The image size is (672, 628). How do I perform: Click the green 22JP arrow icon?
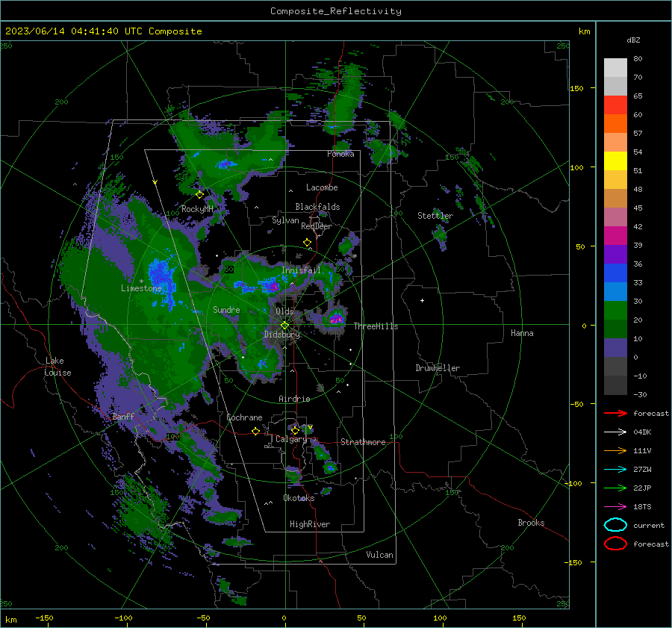click(615, 488)
